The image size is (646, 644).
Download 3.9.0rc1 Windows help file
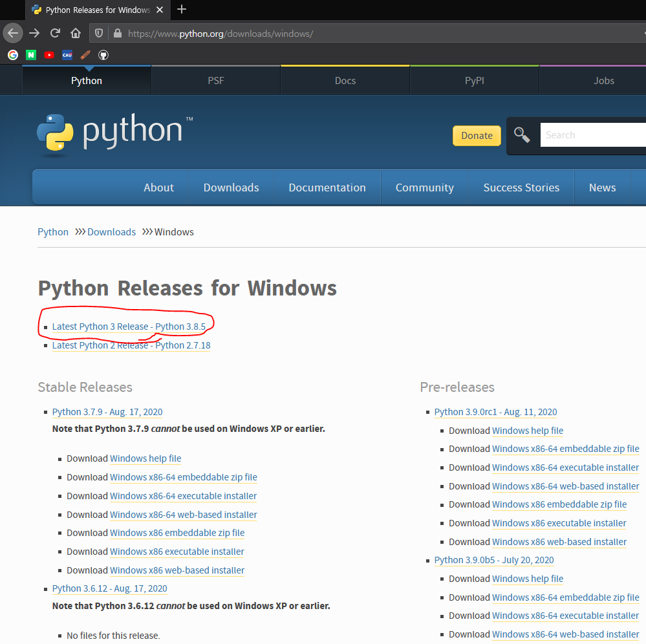(x=528, y=431)
